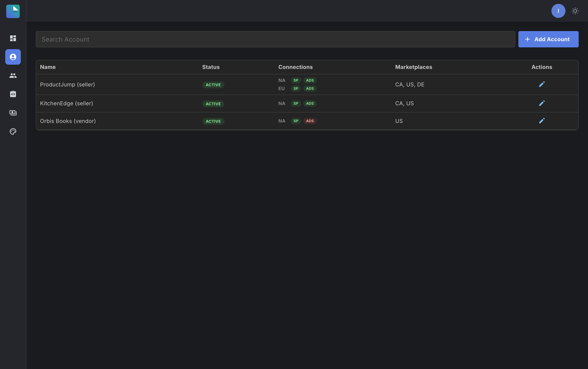This screenshot has height=369, width=588.
Task: Click the ACTIVE badge for Orbis Books
Action: 213,121
